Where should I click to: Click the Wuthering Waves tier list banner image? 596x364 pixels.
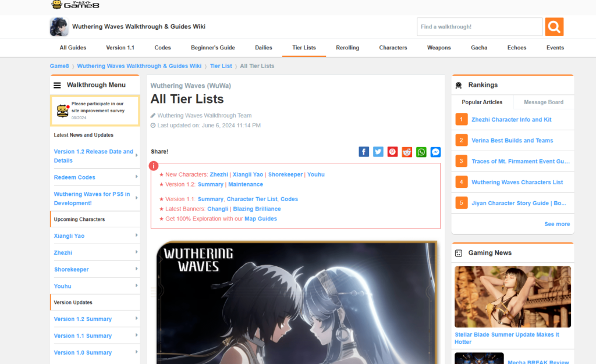point(296,302)
